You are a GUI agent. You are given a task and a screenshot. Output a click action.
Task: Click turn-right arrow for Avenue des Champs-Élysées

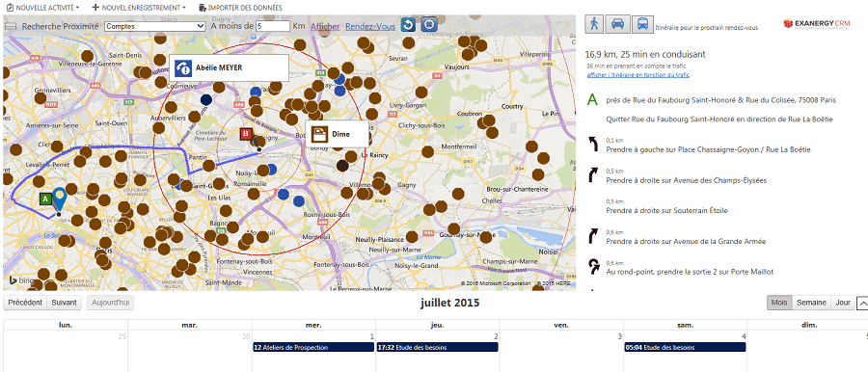coord(593,176)
